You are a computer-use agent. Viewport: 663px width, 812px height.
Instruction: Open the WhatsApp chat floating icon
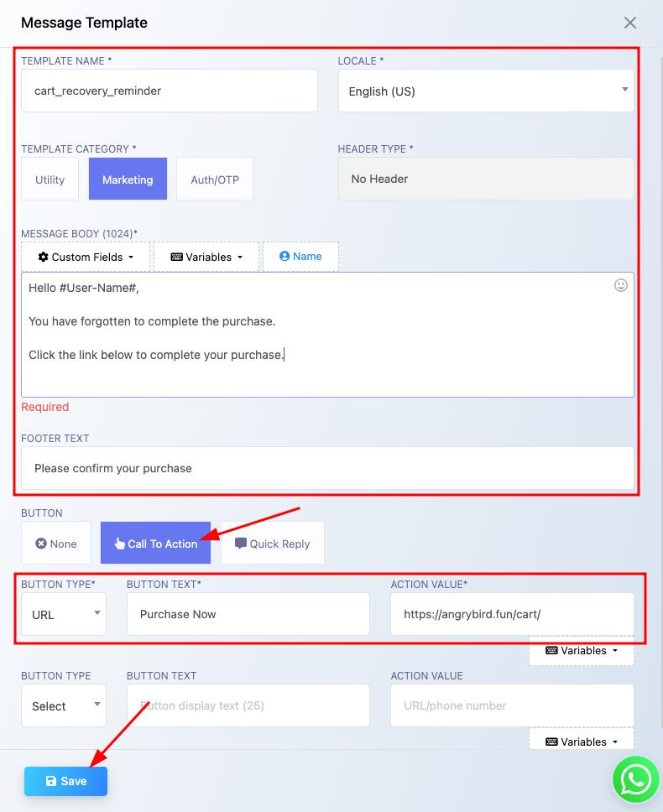pos(635,779)
